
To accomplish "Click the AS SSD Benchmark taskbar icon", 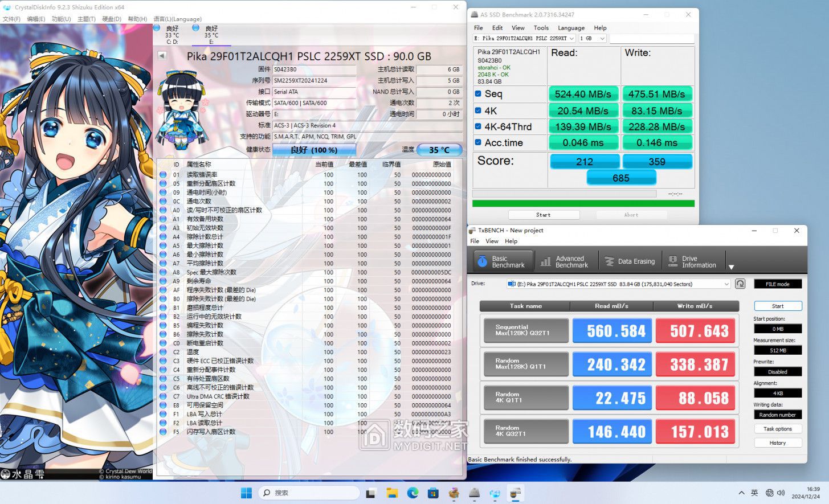I will point(474,493).
